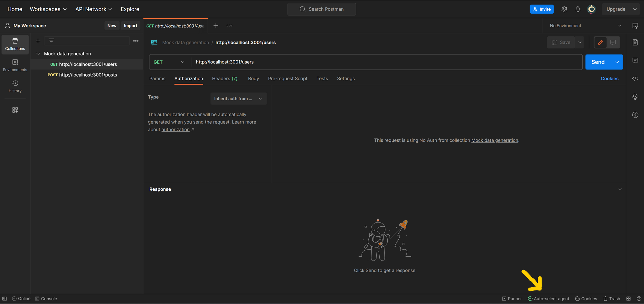Click the request URL input field
Viewport: 644px width, 304px height.
[x=386, y=62]
